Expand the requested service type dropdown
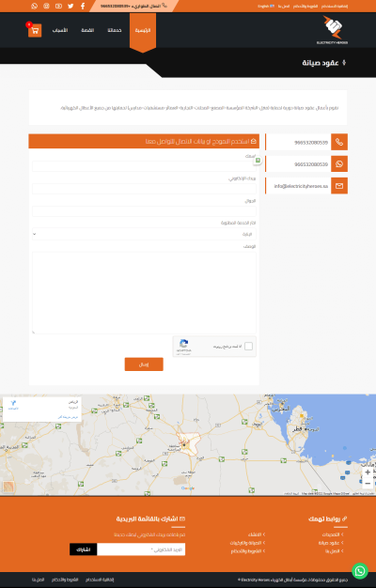Screen dimensions: 376x588 144,234
